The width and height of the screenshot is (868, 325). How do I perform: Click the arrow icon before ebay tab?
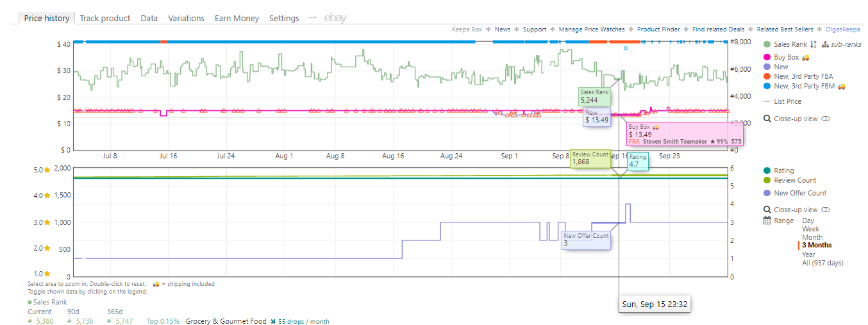[x=312, y=18]
